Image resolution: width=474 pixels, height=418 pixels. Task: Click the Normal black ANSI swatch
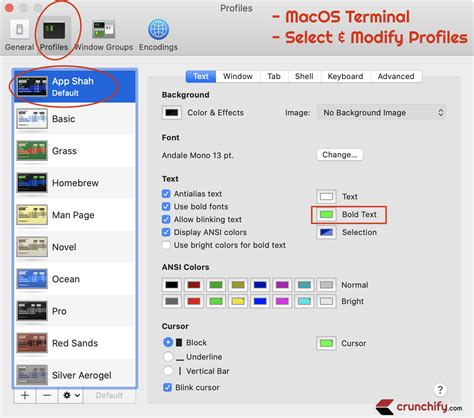(172, 285)
